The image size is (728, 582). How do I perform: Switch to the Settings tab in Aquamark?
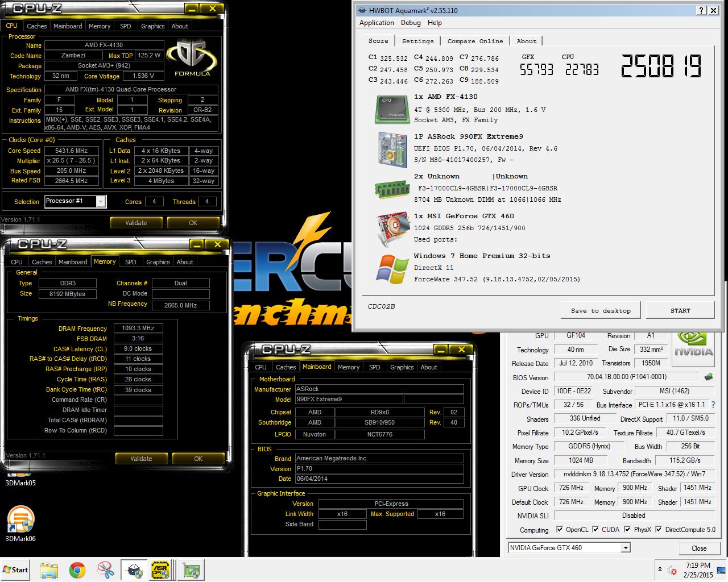pos(417,41)
